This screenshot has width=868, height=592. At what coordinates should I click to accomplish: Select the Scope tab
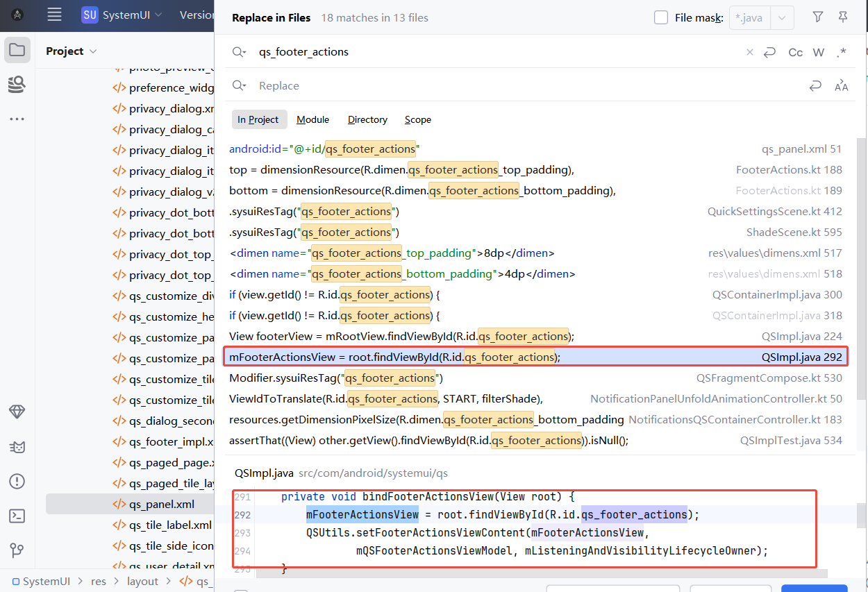click(418, 119)
